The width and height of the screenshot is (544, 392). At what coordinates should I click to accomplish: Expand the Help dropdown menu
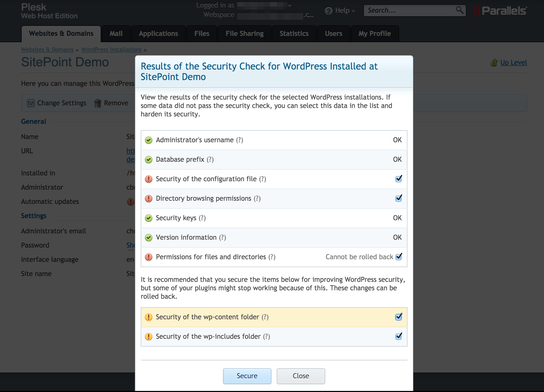(x=353, y=11)
